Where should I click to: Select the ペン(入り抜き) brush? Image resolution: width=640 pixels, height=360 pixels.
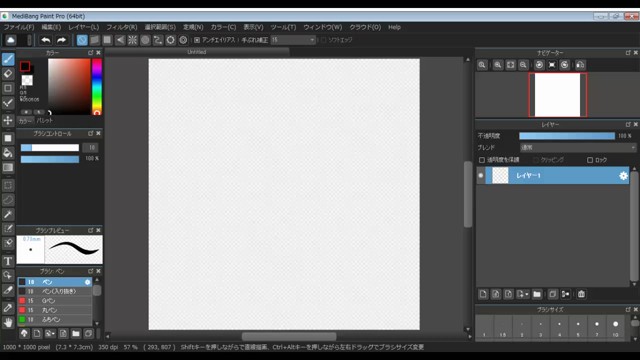(55, 291)
